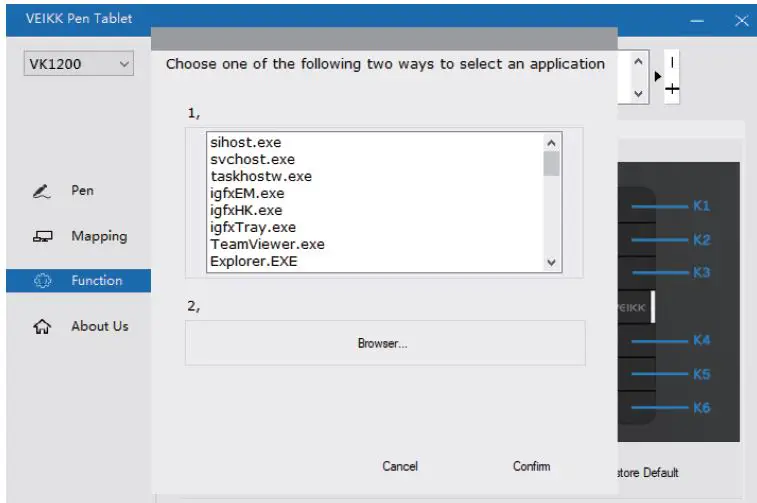The image size is (757, 503).
Task: Click the minus remove-application button
Action: point(672,62)
